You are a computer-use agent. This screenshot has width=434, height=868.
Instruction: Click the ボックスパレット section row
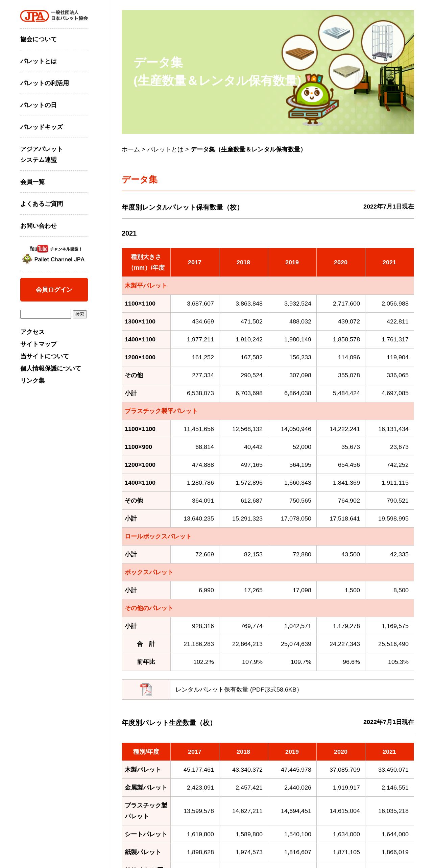[268, 572]
